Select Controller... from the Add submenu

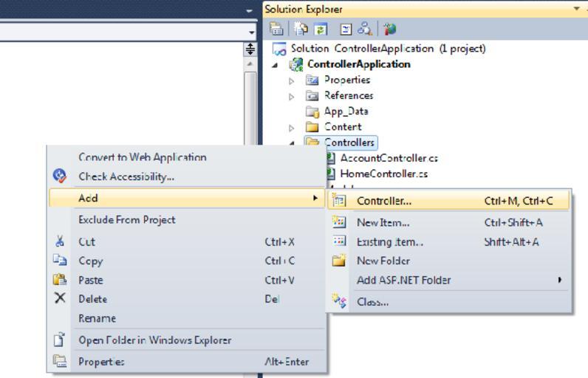click(384, 201)
